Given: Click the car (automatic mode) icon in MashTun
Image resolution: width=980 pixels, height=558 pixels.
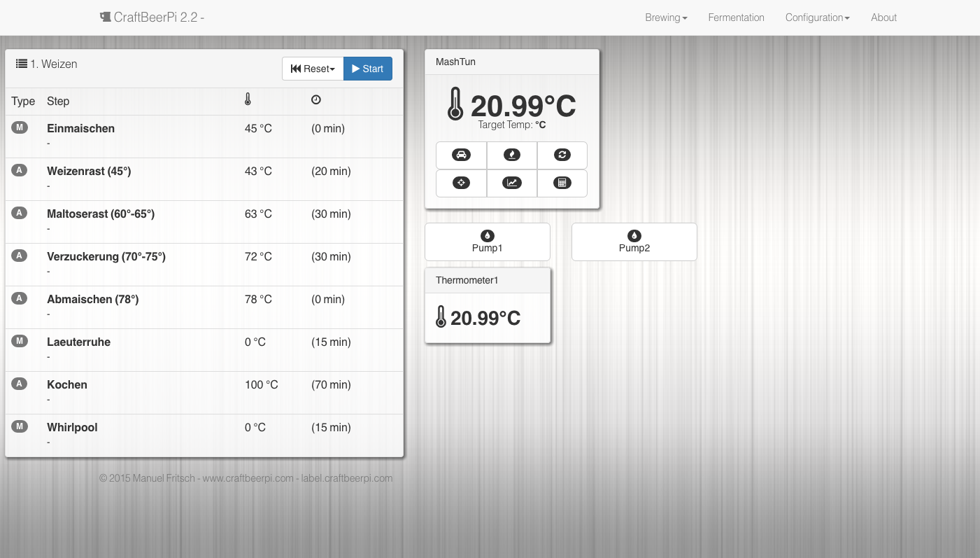Looking at the screenshot, I should [x=461, y=155].
